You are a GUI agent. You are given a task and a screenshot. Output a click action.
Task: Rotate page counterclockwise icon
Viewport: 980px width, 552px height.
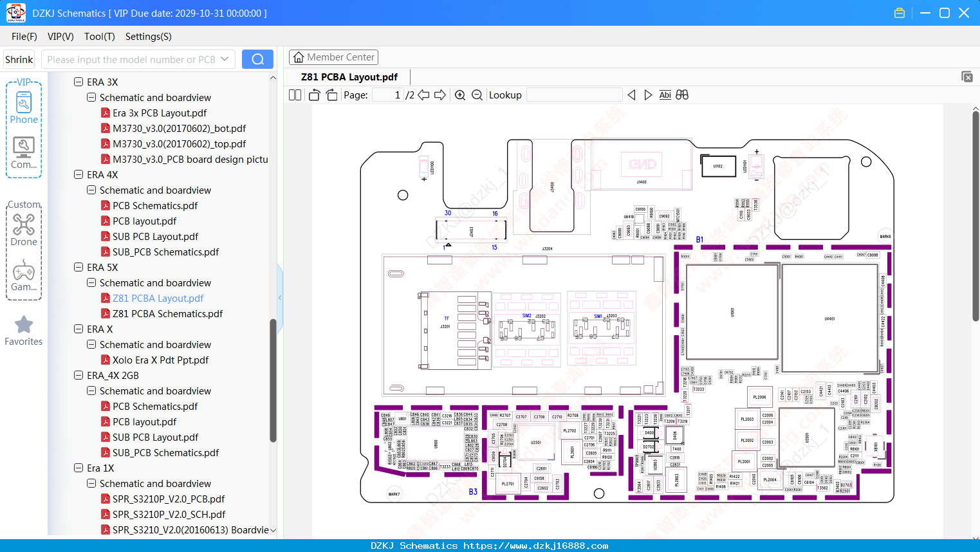(x=315, y=95)
